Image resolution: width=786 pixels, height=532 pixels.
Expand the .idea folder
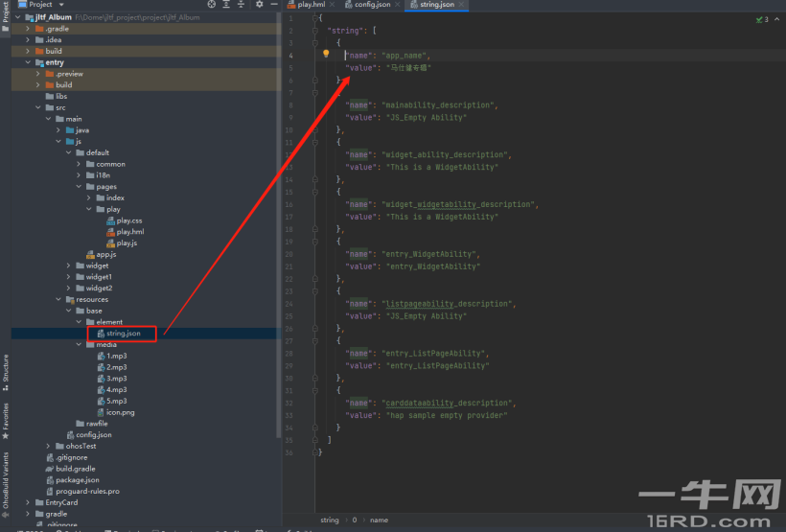[x=28, y=39]
